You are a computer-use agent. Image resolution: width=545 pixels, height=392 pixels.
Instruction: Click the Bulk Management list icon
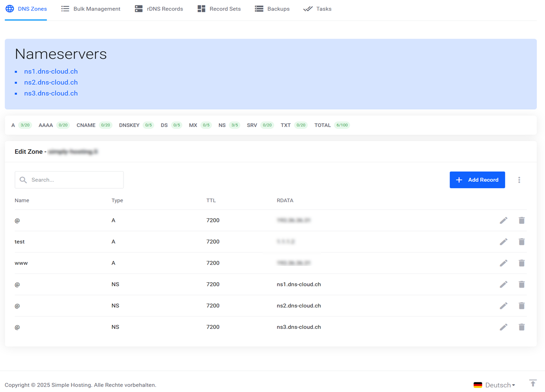(64, 8)
